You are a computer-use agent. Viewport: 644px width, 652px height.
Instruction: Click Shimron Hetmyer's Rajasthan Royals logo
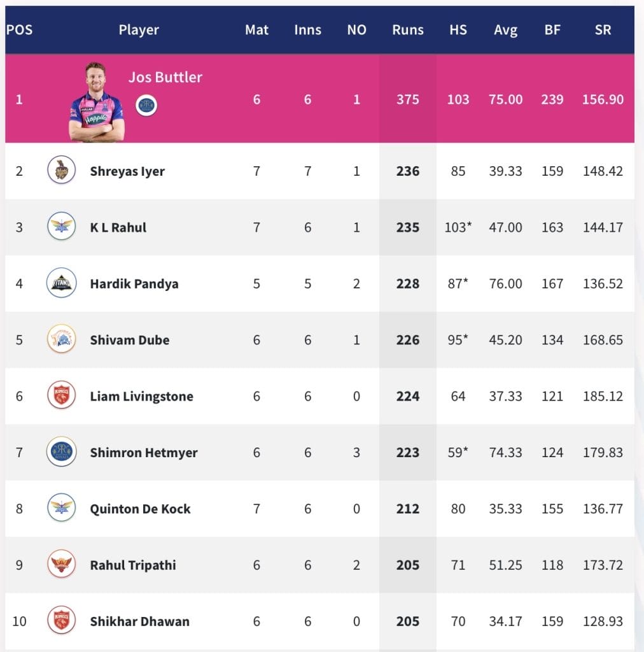pos(61,452)
